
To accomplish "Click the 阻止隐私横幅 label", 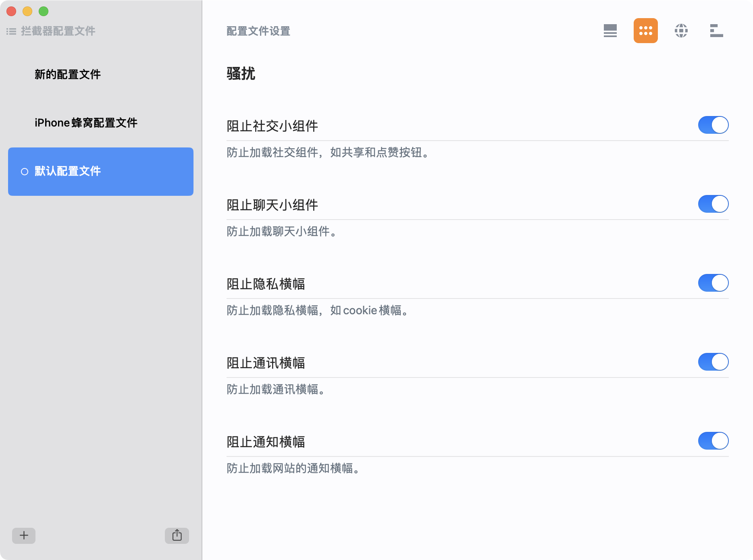I will pos(266,284).
